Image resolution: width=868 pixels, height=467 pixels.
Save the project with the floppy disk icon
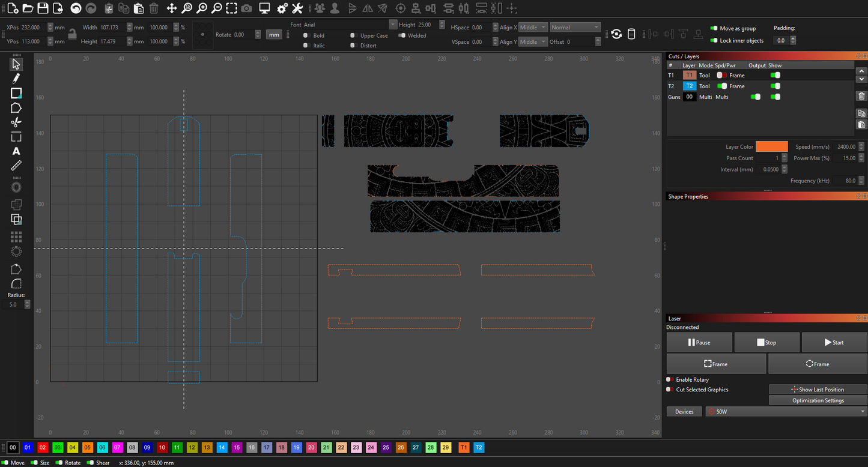pyautogui.click(x=43, y=8)
